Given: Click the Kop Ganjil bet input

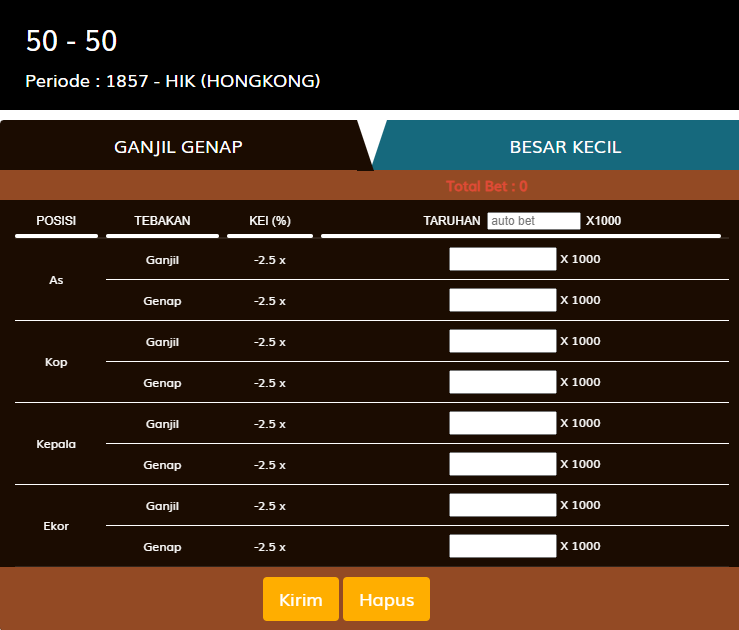Looking at the screenshot, I should pos(502,341).
